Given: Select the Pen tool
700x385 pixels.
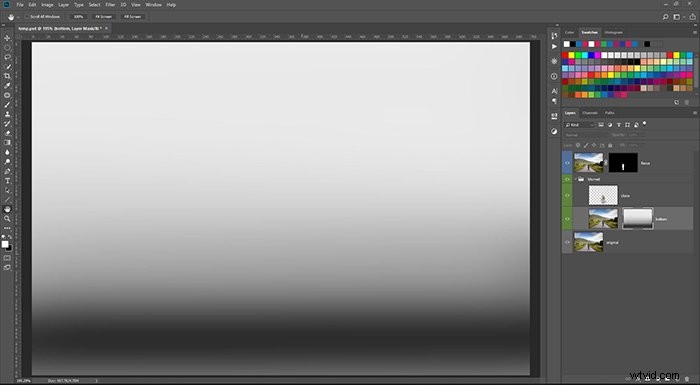Looking at the screenshot, I should click(7, 171).
